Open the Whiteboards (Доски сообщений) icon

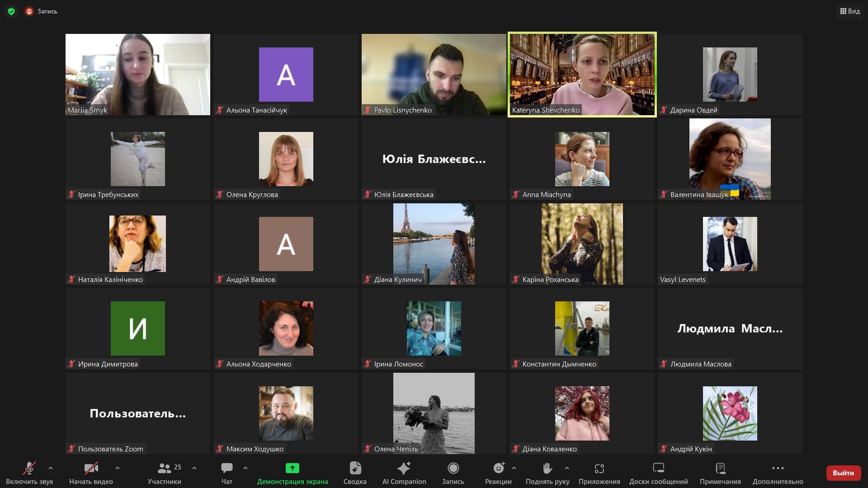click(658, 468)
